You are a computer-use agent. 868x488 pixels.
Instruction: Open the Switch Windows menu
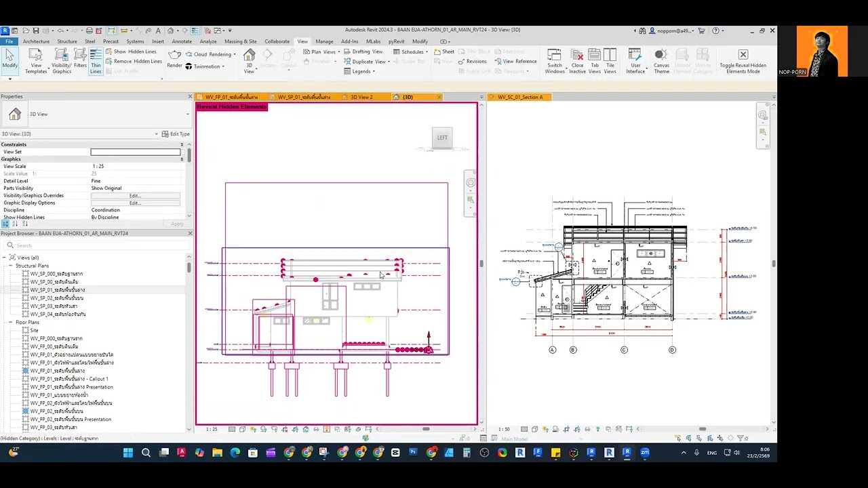(555, 61)
